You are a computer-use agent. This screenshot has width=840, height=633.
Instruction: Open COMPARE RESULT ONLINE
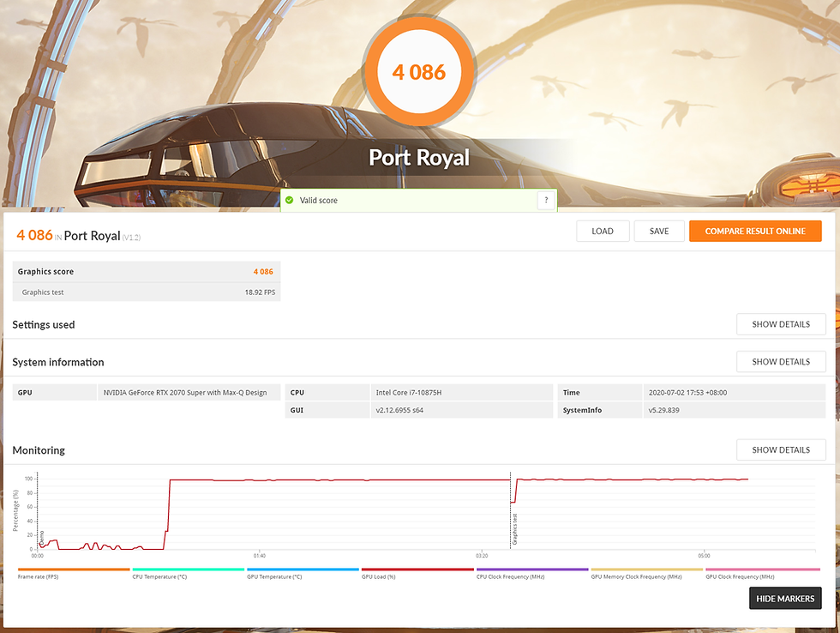coord(755,231)
